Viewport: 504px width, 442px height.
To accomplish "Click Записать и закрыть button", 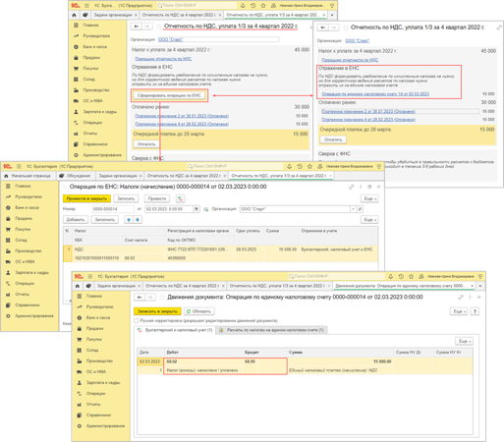I will coord(157,311).
